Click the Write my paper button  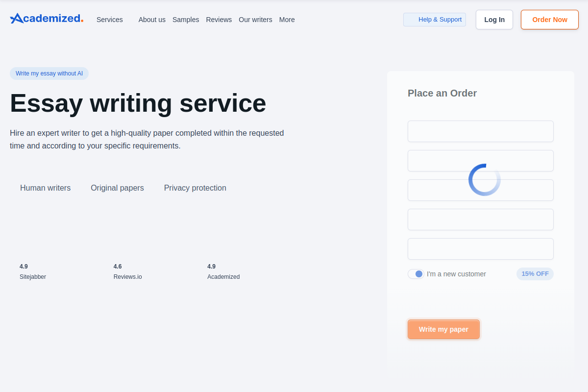pyautogui.click(x=443, y=329)
